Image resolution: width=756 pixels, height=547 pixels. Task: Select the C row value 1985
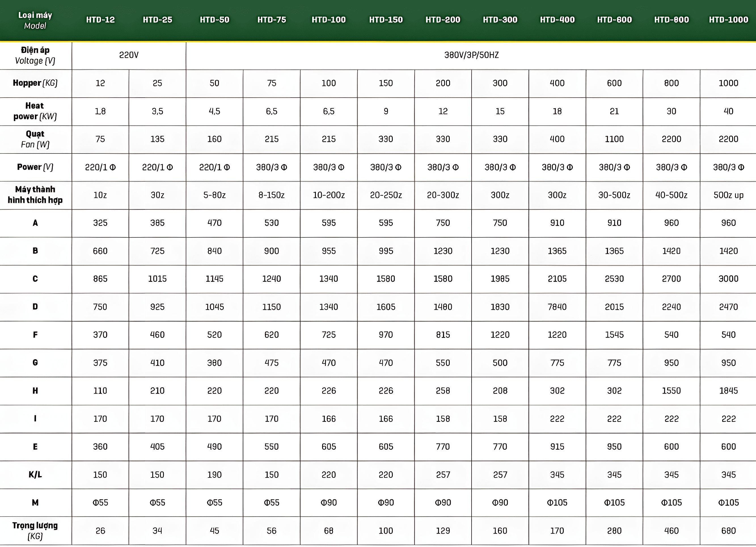[x=500, y=279]
